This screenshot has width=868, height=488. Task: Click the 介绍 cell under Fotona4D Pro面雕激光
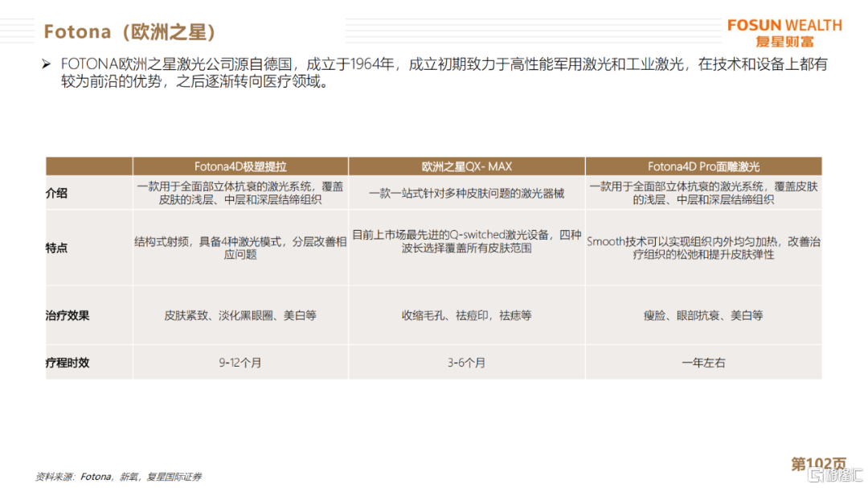point(703,193)
